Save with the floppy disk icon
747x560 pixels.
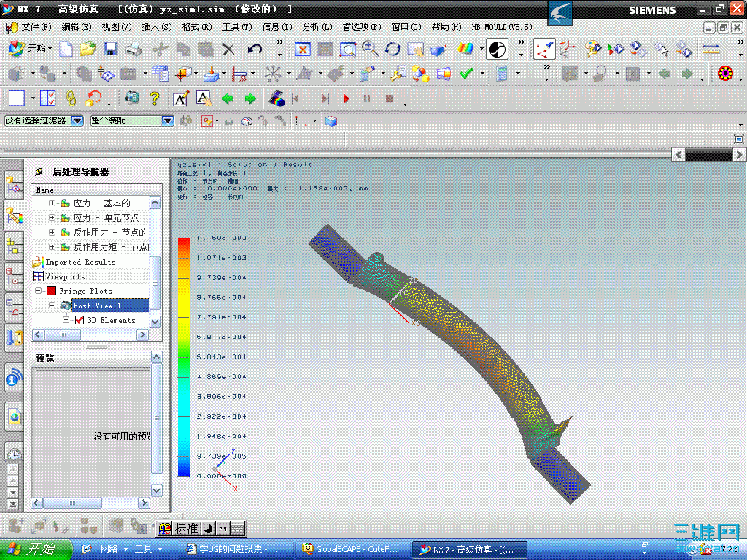coord(111,49)
